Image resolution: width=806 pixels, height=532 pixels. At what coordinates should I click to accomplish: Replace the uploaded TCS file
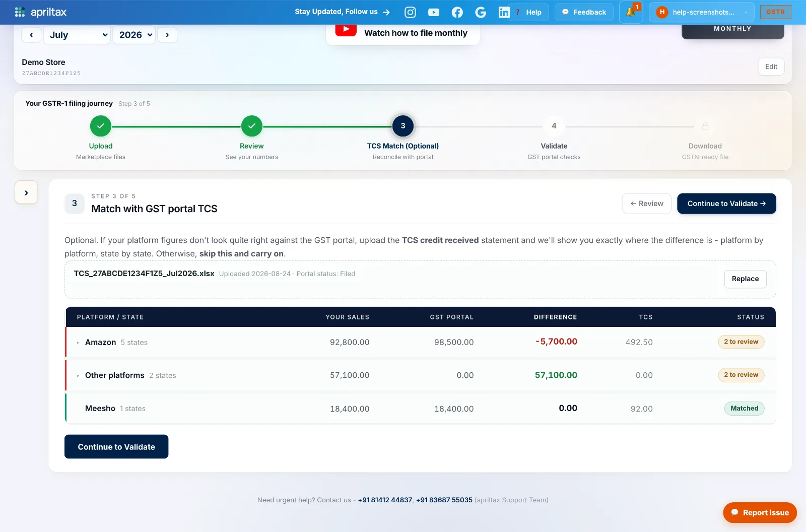tap(745, 279)
